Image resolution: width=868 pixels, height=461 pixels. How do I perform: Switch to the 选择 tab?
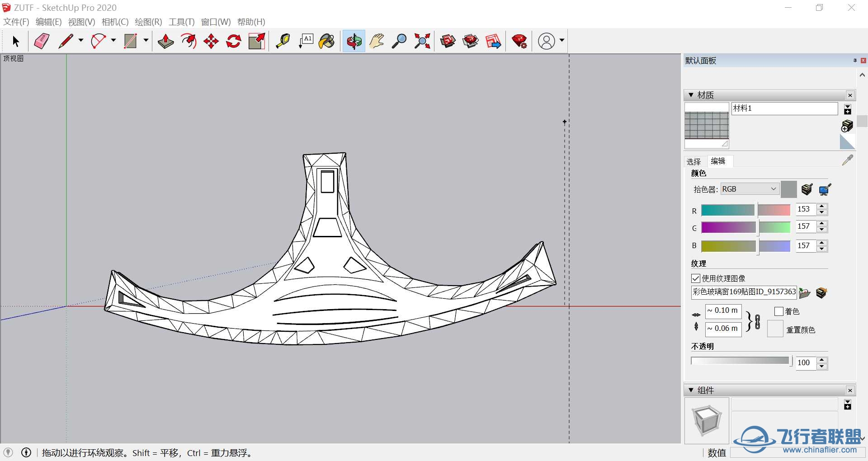(x=693, y=161)
